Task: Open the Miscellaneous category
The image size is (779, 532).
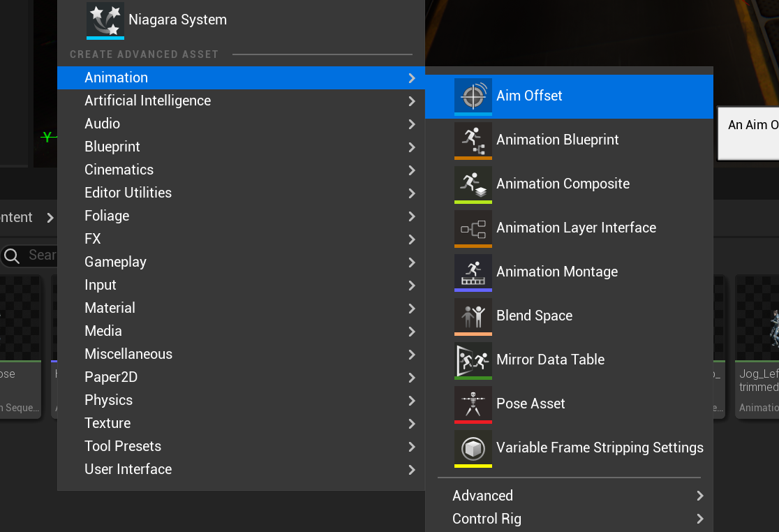Action: click(x=241, y=354)
